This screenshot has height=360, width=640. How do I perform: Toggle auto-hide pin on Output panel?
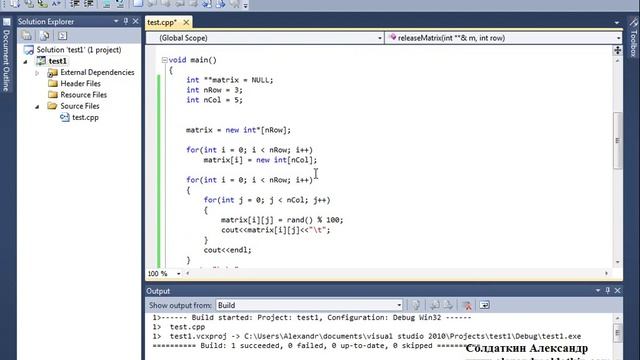(x=607, y=290)
